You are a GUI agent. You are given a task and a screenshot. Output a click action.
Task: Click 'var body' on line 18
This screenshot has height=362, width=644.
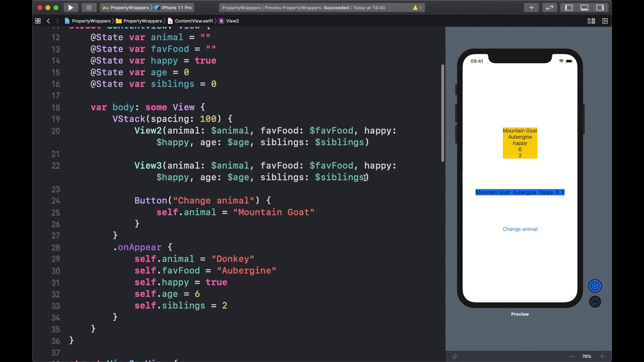tap(112, 108)
